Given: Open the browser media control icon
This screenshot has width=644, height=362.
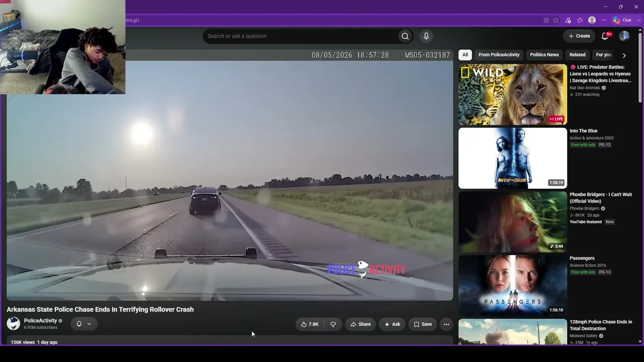Looking at the screenshot, I should (568, 20).
